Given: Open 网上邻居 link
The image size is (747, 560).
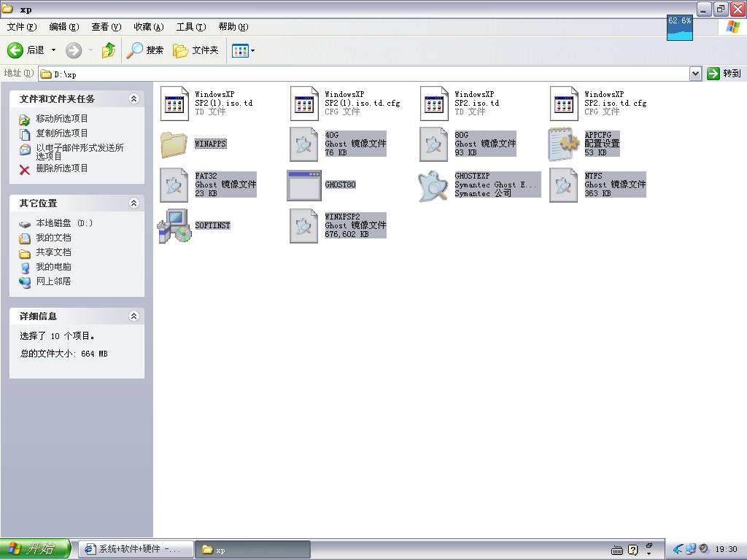Looking at the screenshot, I should (53, 281).
